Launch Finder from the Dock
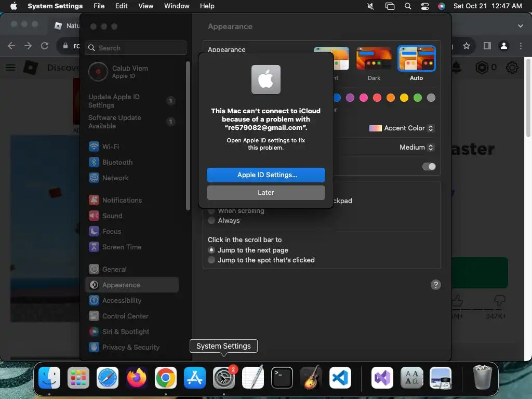Image resolution: width=532 pixels, height=399 pixels. pos(49,378)
